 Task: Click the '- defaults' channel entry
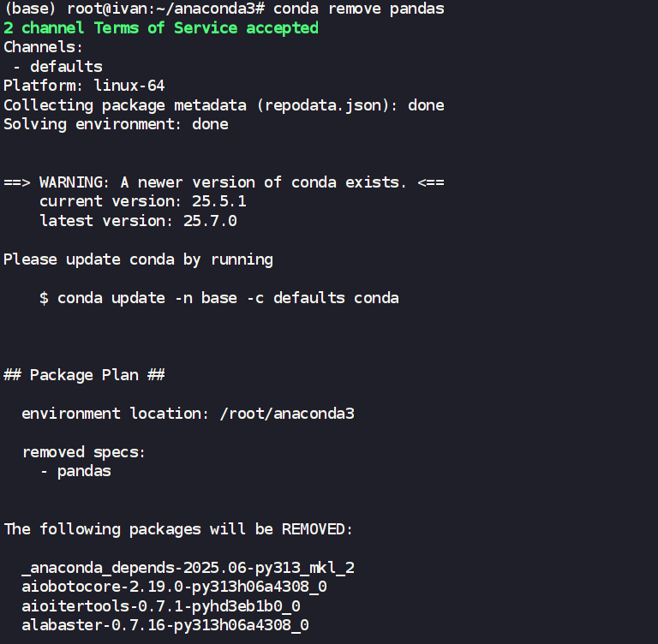[x=57, y=66]
